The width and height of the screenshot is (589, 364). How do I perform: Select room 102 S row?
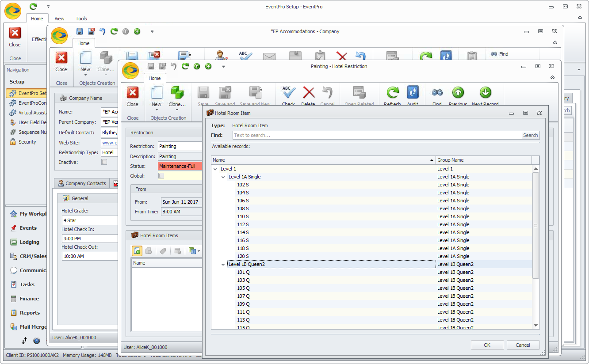(x=371, y=185)
